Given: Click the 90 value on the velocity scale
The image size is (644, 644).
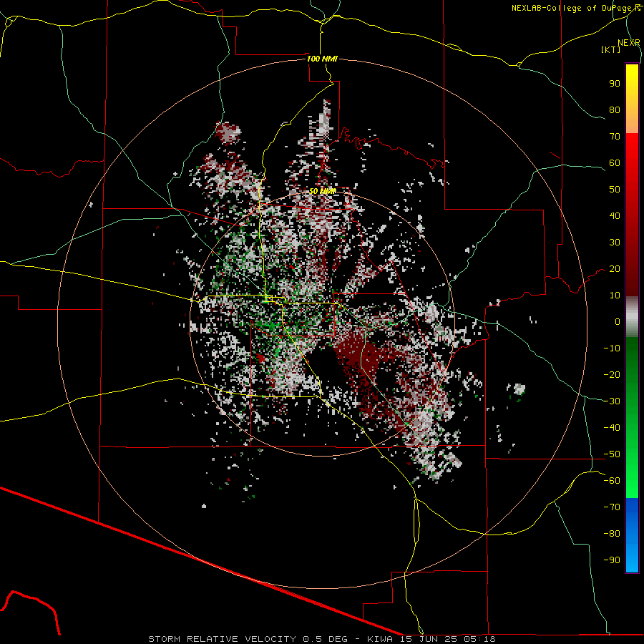Looking at the screenshot, I should pyautogui.click(x=615, y=84).
